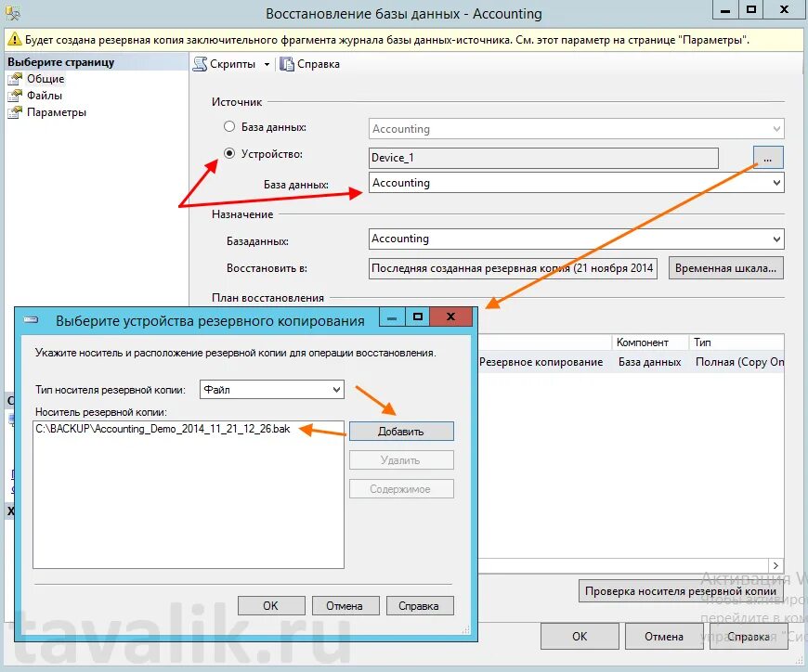Click the Device_1 device field
This screenshot has width=808, height=672.
[543, 158]
